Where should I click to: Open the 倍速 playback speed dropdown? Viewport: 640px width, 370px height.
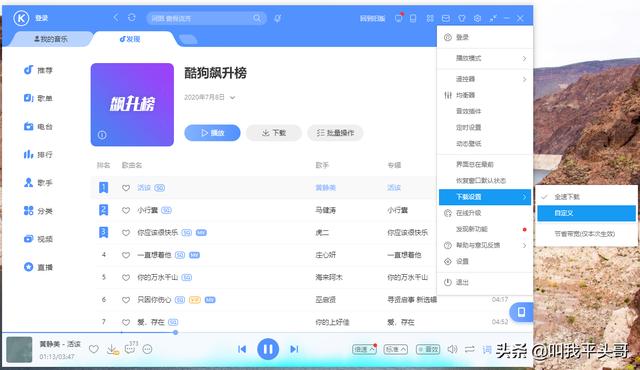click(x=364, y=349)
